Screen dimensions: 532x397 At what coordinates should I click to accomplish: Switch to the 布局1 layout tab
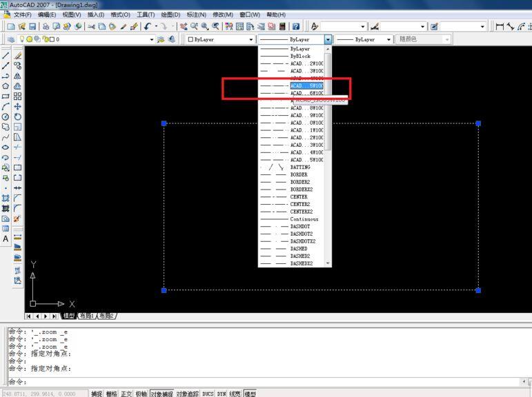(x=86, y=316)
